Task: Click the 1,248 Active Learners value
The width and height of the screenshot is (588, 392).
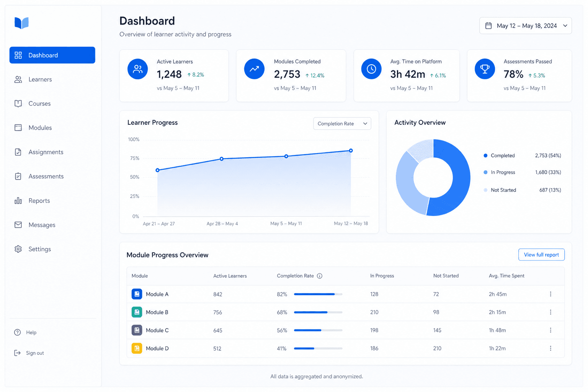Action: tap(169, 74)
